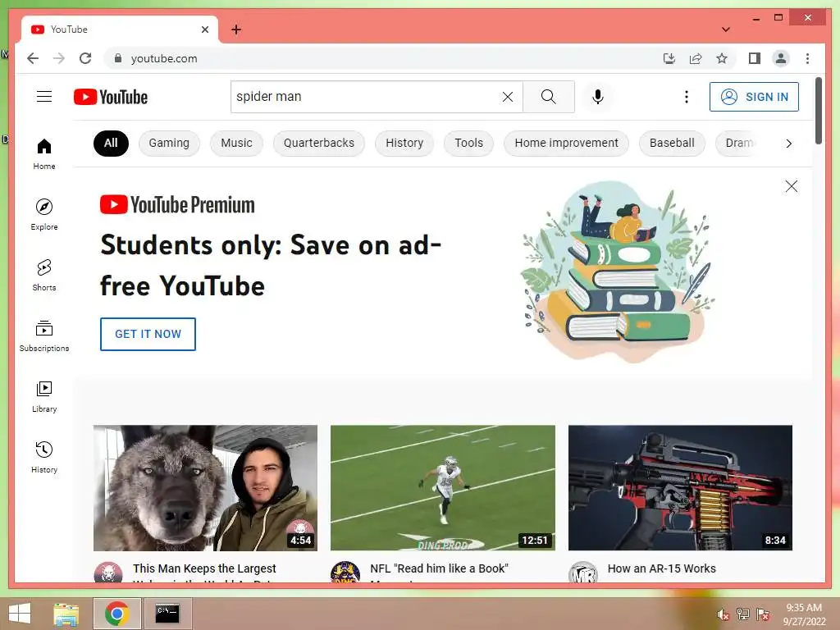Click the SIGN IN button
The width and height of the screenshot is (840, 630).
(754, 97)
